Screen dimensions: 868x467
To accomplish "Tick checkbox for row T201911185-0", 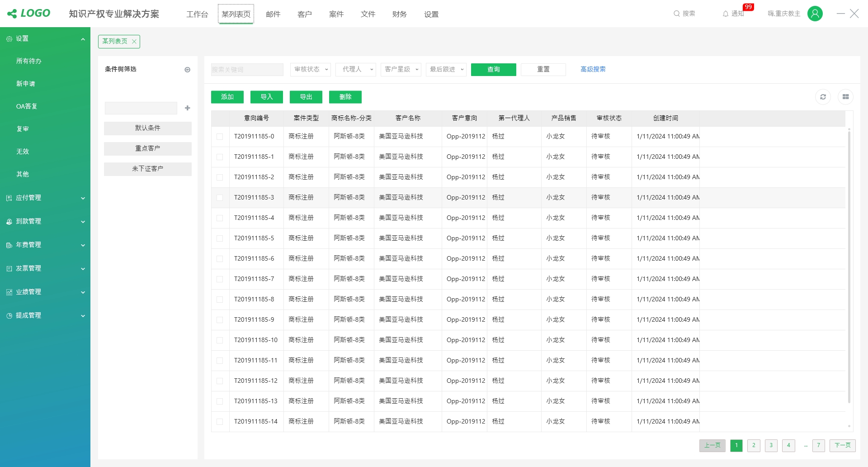I will click(220, 137).
